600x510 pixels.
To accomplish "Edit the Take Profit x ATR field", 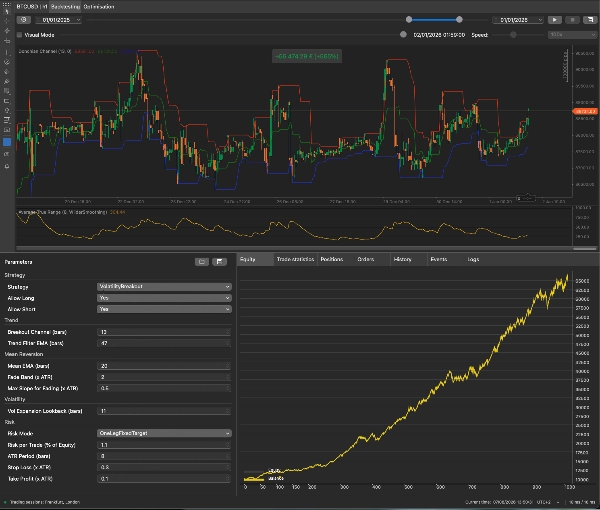I will point(164,479).
